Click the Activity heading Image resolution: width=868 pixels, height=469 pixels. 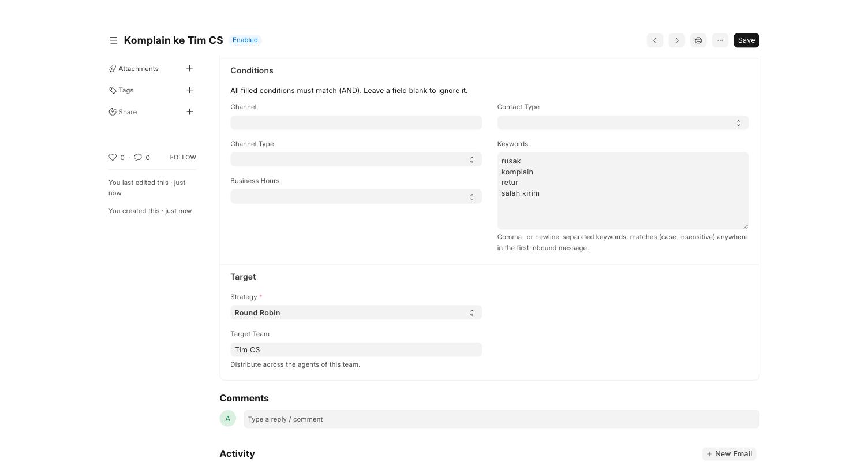point(237,454)
